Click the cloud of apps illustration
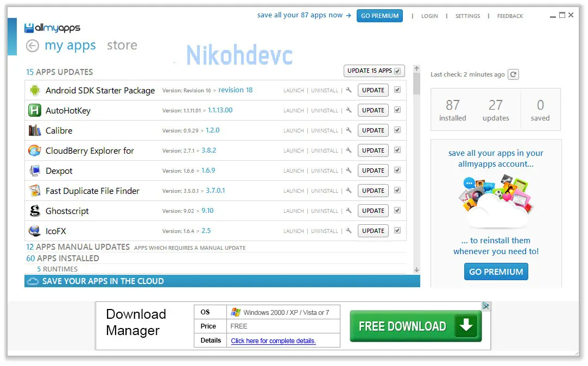588x366 pixels. (x=496, y=202)
